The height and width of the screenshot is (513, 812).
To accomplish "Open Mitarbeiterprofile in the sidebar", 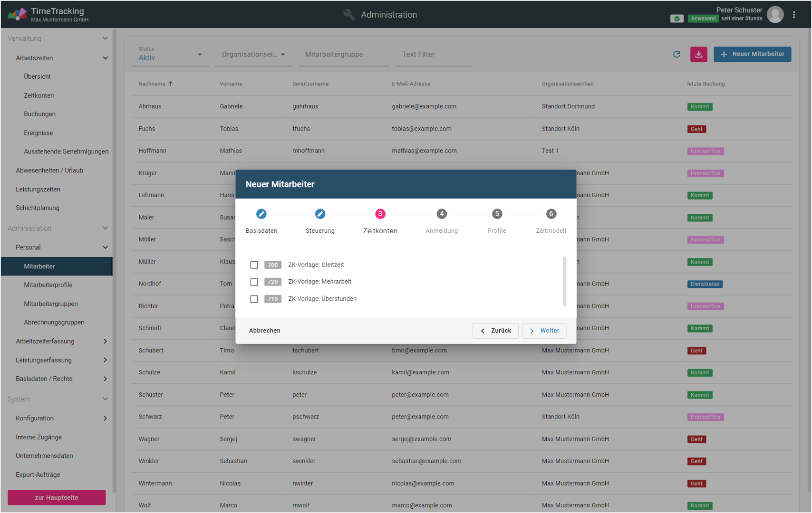I will pyautogui.click(x=48, y=285).
